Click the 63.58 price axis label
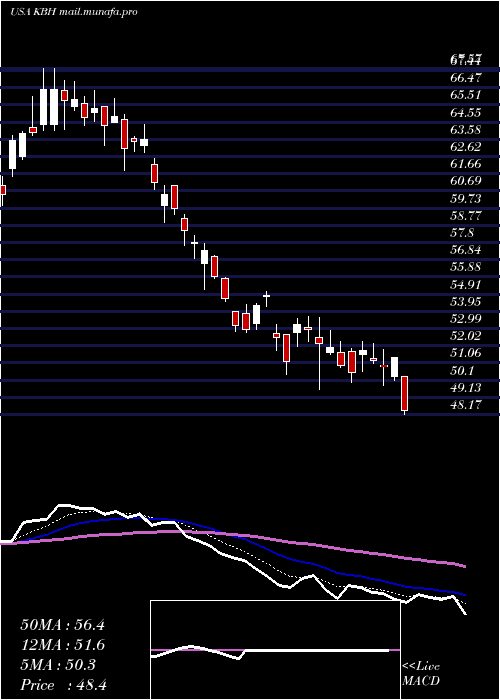Image resolution: width=500 pixels, height=700 pixels. pyautogui.click(x=465, y=130)
